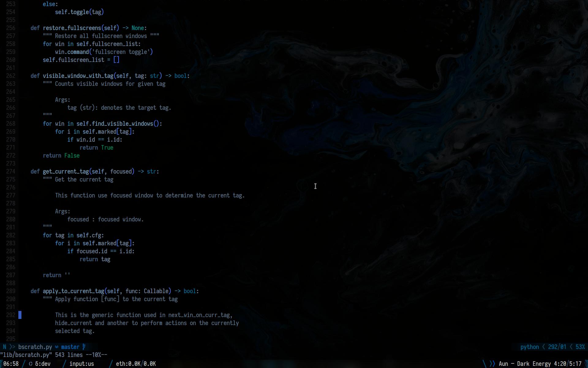Click the 6:dev workspace label
This screenshot has height=368, width=588.
pos(43,364)
